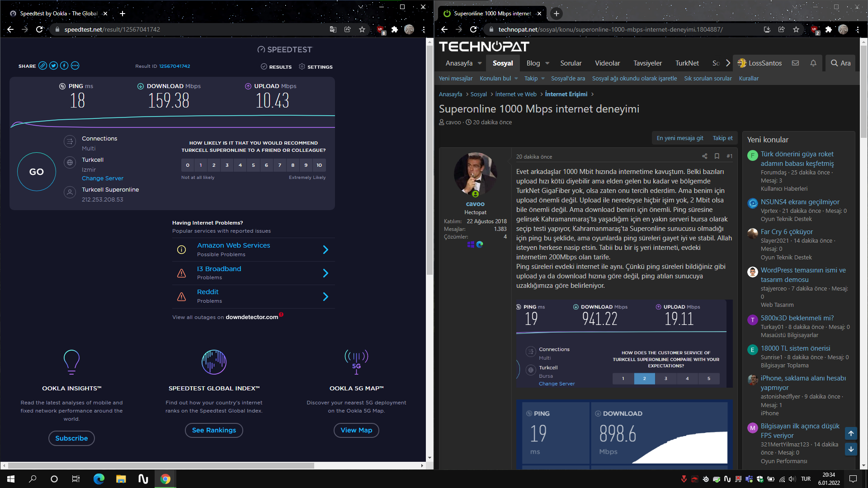868x488 pixels.
Task: Expand Amazon Web Services outage details
Action: tap(325, 250)
